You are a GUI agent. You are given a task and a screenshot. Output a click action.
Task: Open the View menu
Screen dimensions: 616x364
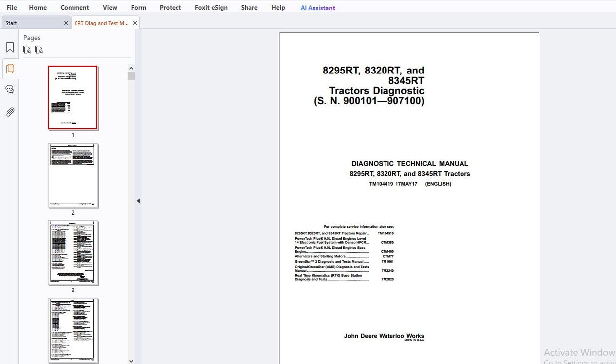(110, 7)
